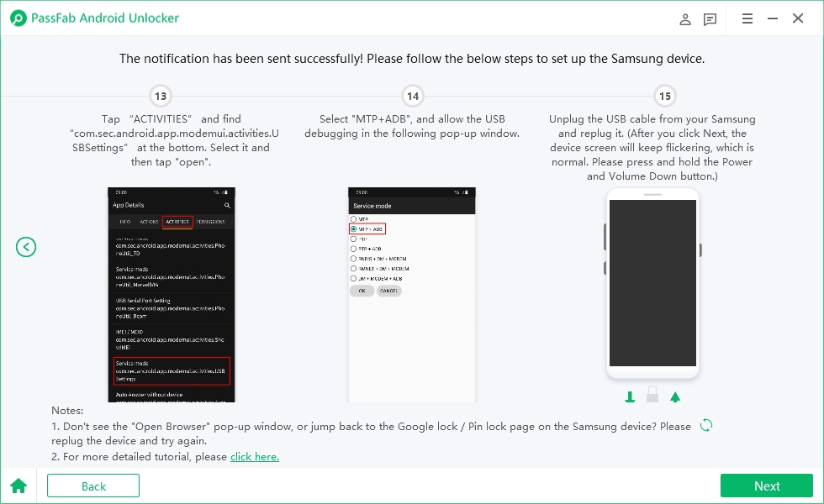
Task: Select the MTP + ADB radio option
Action: coord(354,228)
